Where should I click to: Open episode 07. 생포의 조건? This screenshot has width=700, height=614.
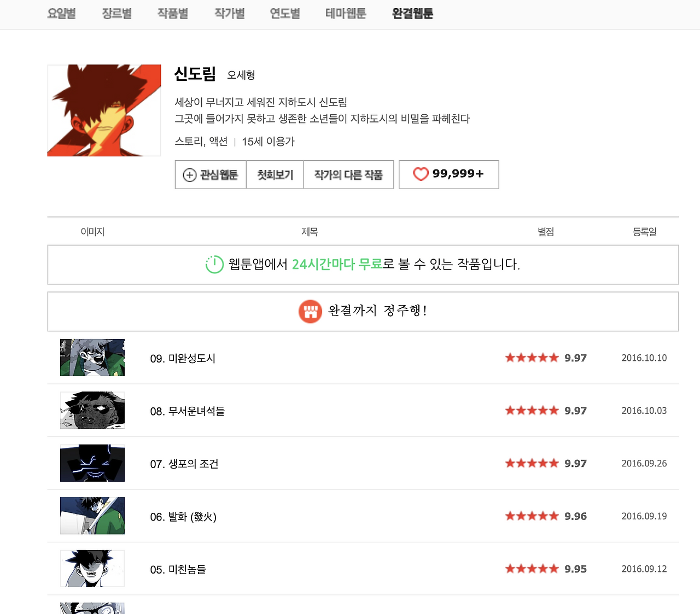click(x=184, y=464)
